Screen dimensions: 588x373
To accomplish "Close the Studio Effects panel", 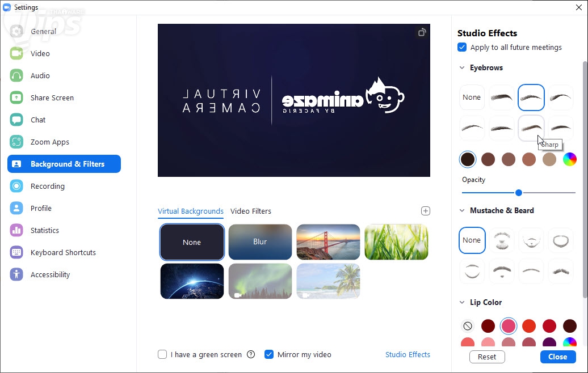I will [x=558, y=357].
